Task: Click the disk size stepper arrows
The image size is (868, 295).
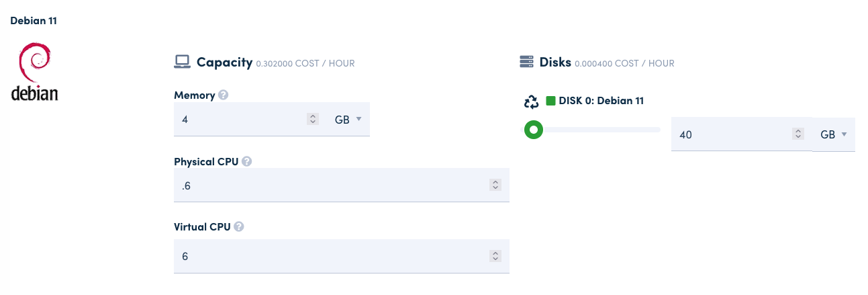Action: (x=798, y=134)
